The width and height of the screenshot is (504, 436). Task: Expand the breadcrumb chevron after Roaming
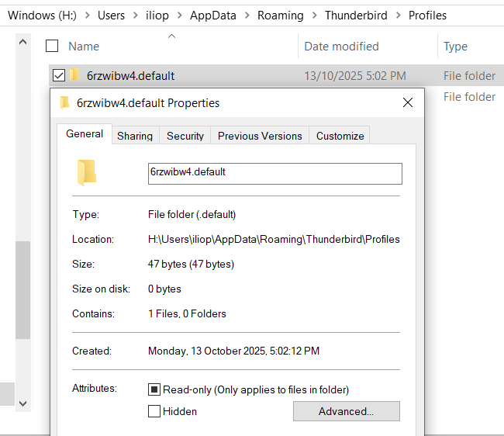315,16
